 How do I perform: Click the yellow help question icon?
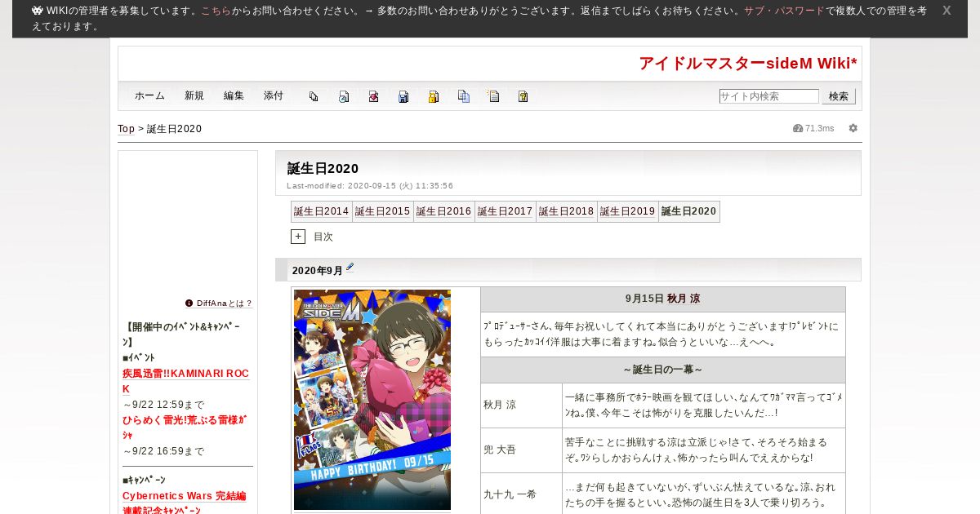click(523, 96)
